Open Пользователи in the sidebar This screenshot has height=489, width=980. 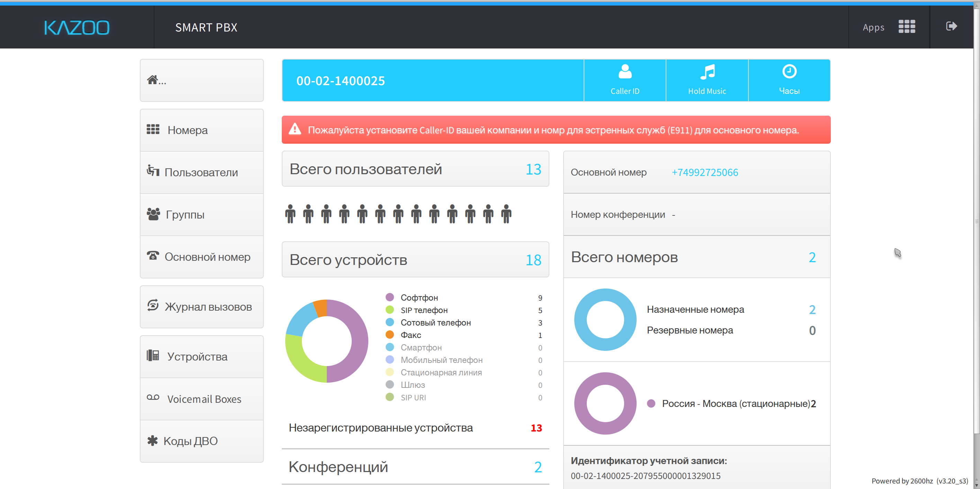pyautogui.click(x=201, y=172)
